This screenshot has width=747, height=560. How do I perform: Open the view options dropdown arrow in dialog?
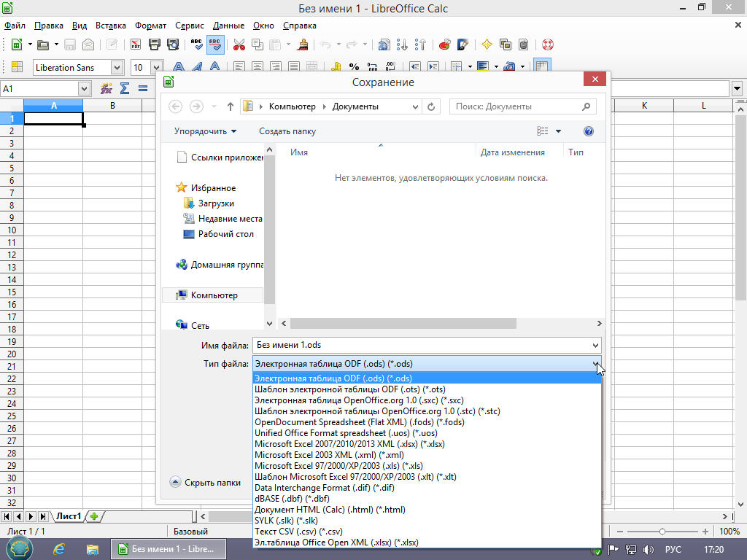point(558,131)
